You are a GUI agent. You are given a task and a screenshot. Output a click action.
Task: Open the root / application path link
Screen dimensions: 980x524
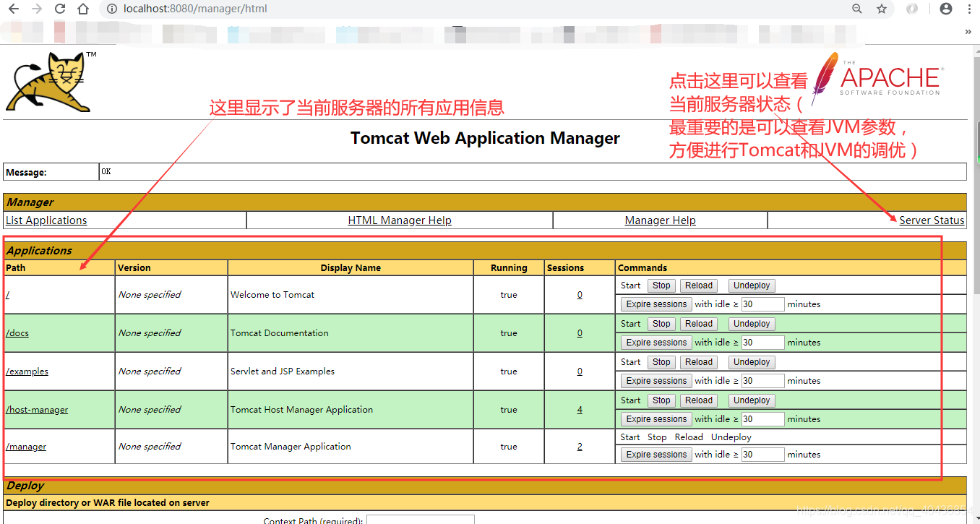[7, 295]
